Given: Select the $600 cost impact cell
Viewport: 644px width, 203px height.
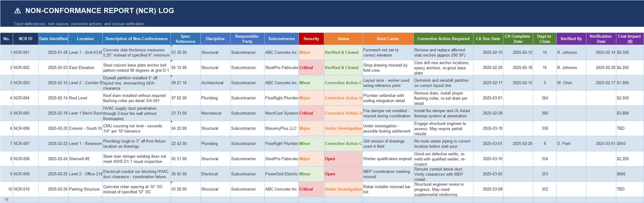Looking at the screenshot, I should click(630, 174).
